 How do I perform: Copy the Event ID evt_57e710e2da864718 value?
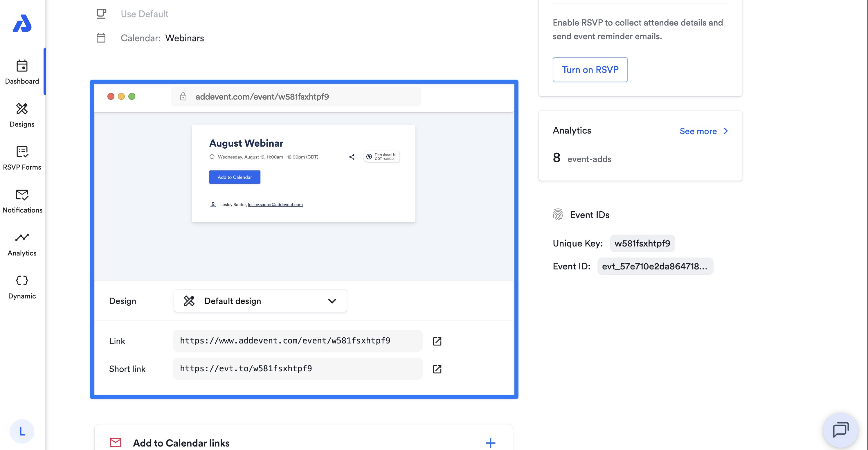point(655,266)
